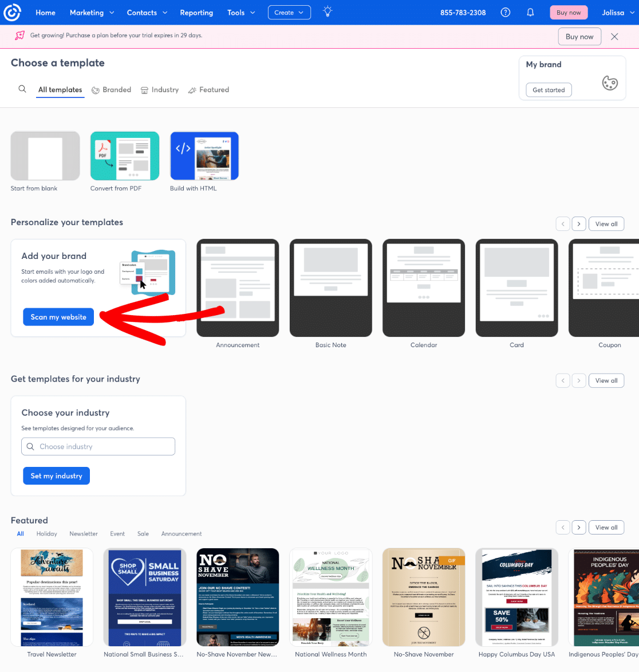Viewport: 639px width, 672px height.
Task: Go to Reporting
Action: point(196,12)
